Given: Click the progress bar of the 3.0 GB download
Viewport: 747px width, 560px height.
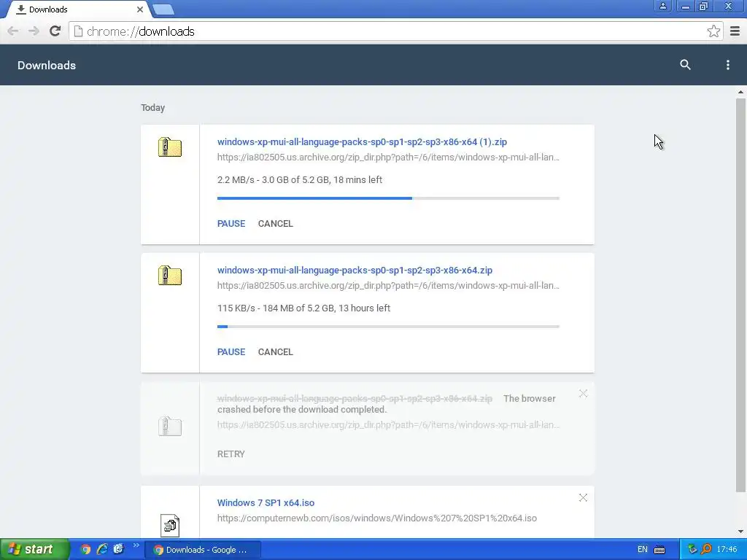Looking at the screenshot, I should coord(388,198).
